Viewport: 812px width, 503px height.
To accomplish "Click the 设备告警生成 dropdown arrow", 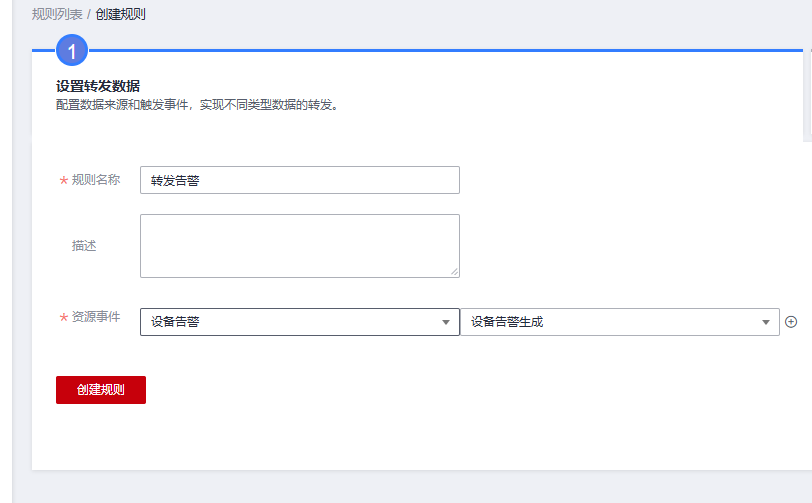I will click(765, 322).
